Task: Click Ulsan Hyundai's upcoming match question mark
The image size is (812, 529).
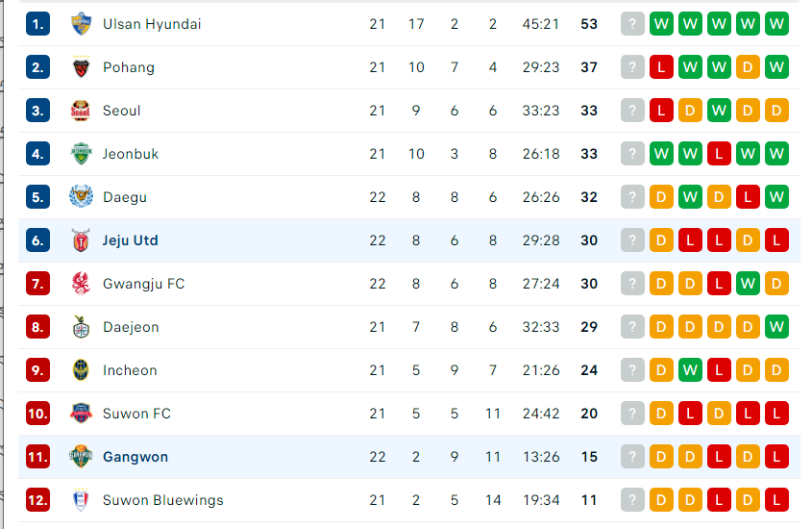Action: (632, 24)
